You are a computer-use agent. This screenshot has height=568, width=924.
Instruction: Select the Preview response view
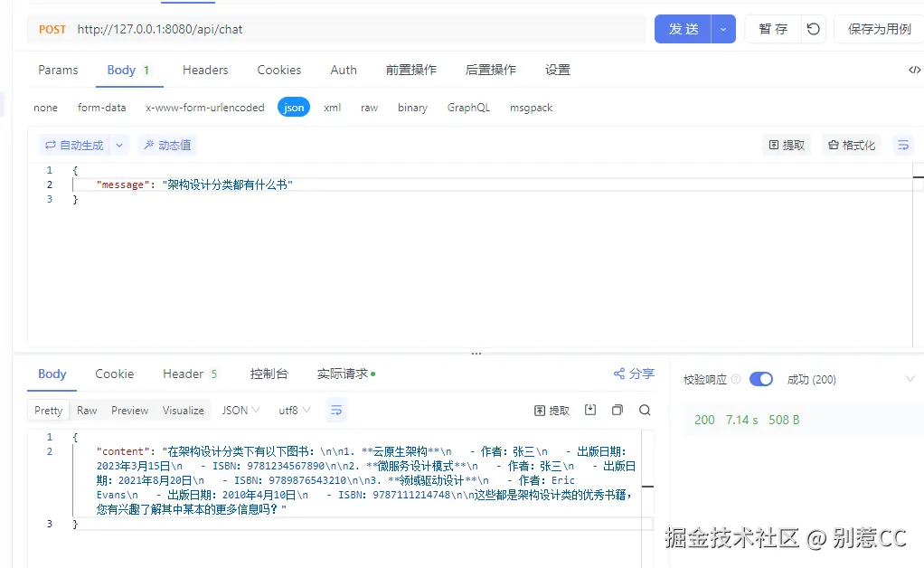(129, 410)
